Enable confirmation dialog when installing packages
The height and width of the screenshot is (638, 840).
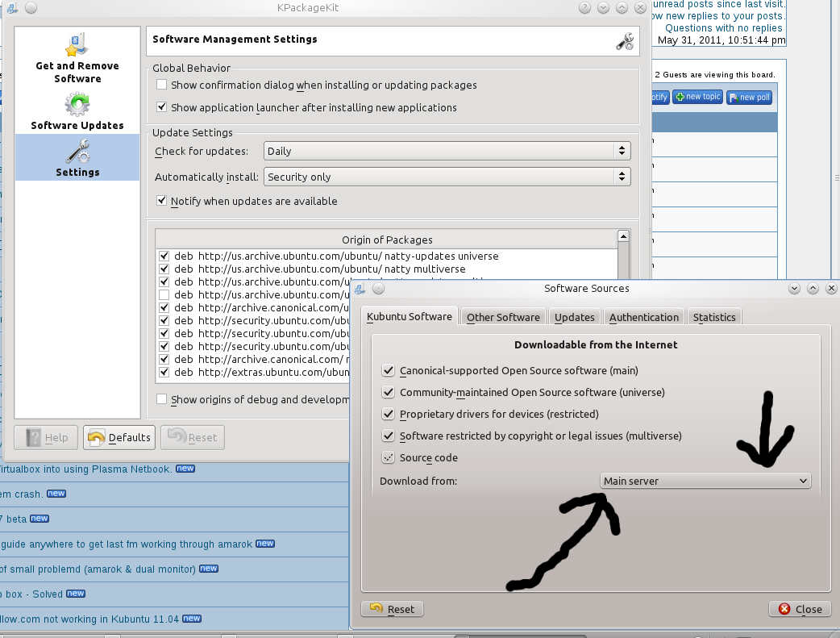162,85
